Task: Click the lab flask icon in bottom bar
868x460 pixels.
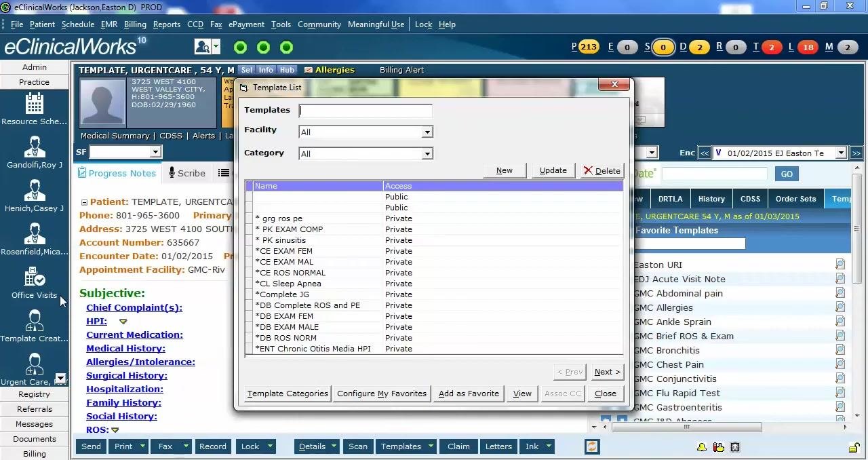Action: [x=718, y=447]
